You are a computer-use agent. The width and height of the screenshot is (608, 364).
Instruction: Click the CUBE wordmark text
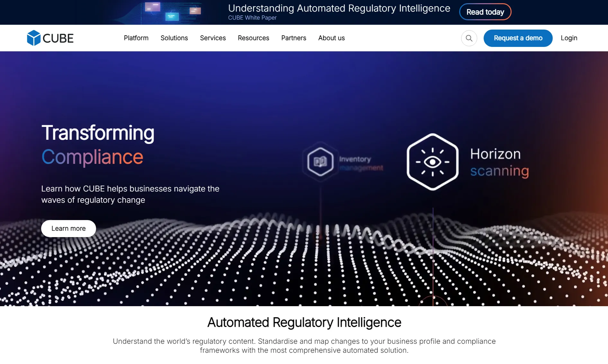click(x=58, y=39)
